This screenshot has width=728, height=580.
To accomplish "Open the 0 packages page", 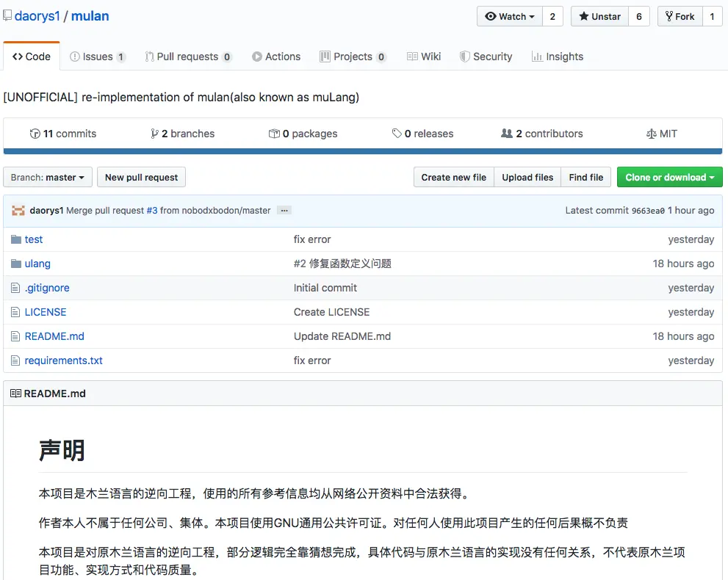I will pos(303,134).
